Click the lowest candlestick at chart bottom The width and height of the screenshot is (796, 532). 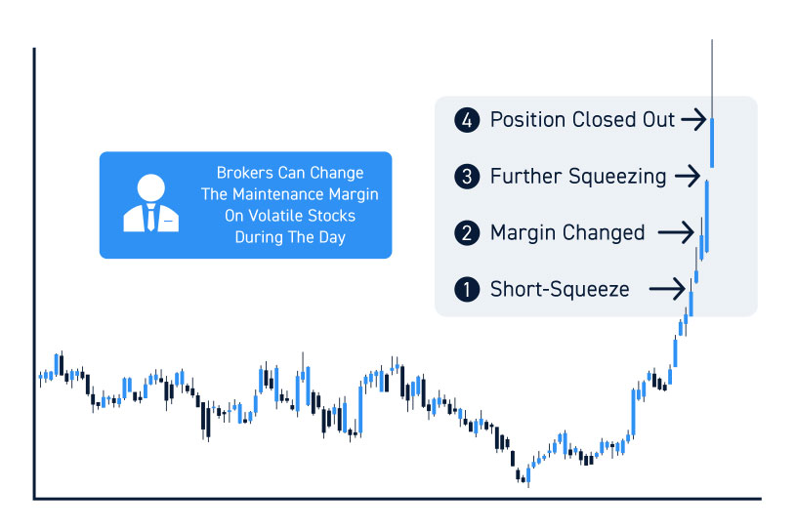pos(528,475)
